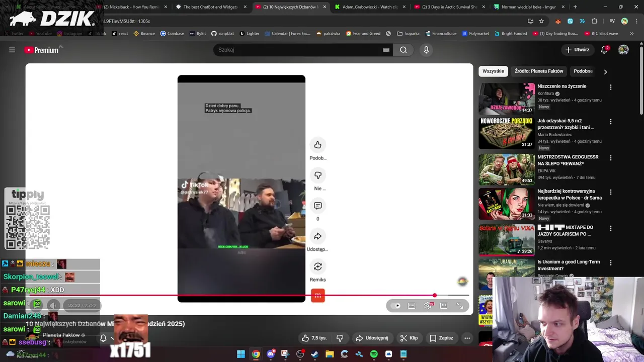Screen dimensions: 644x362
Task: Open koparka bookmark folder
Action: [x=408, y=33]
